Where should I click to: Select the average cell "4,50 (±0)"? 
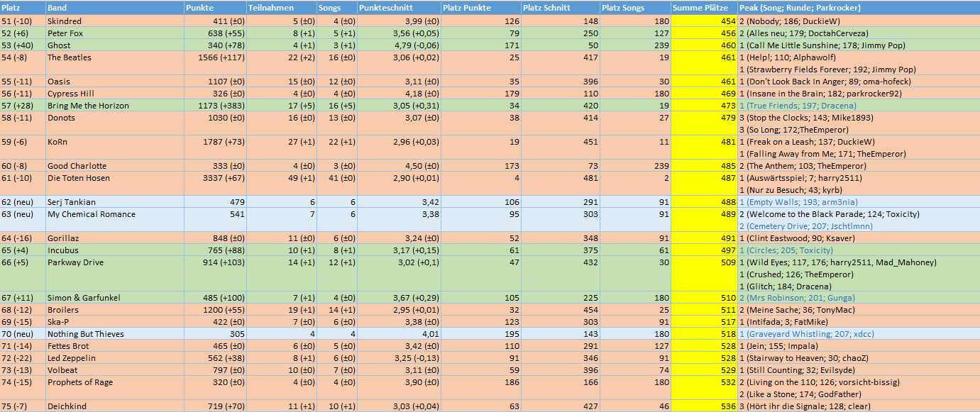pos(398,166)
